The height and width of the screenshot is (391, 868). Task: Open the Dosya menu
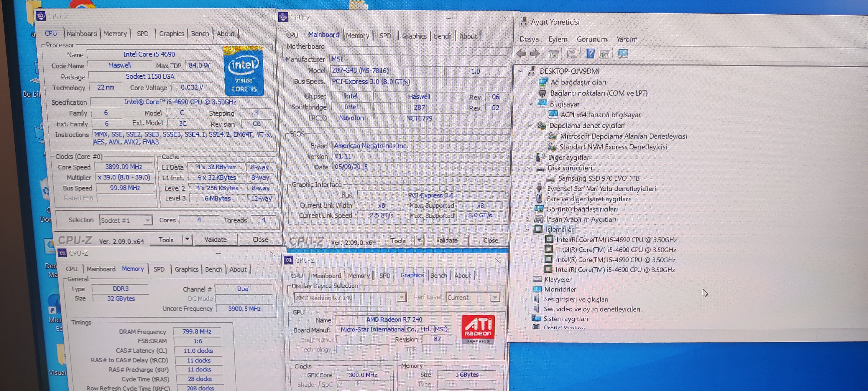pos(529,39)
